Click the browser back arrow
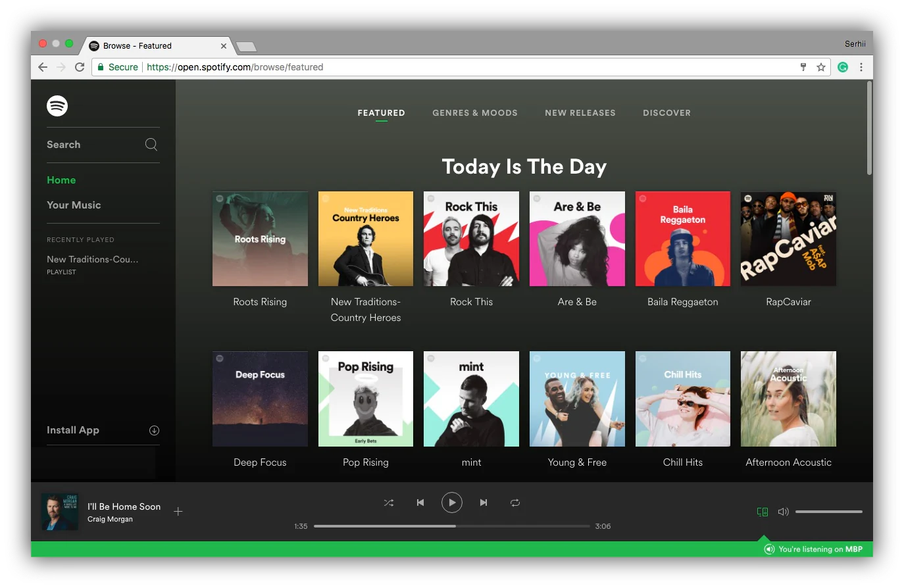Image resolution: width=904 pixels, height=588 pixels. [x=43, y=67]
